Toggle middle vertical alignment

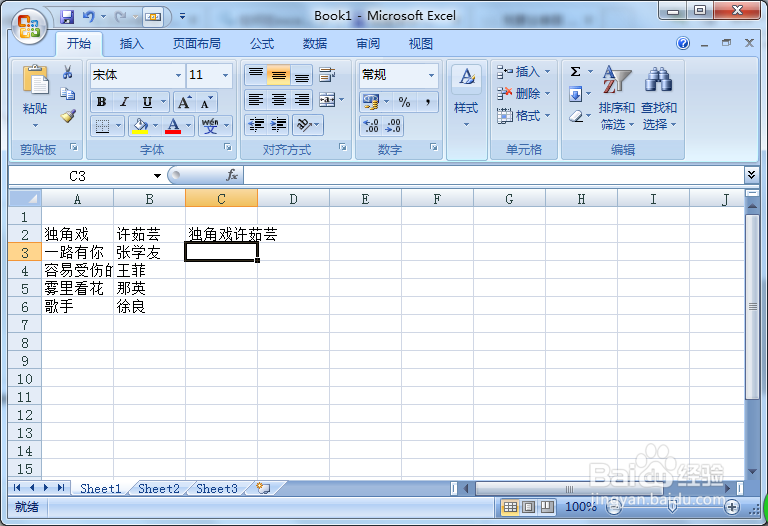click(279, 74)
